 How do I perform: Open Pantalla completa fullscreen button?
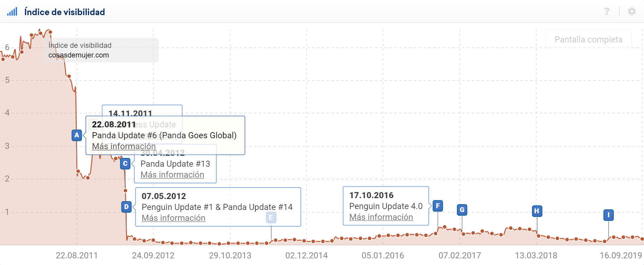point(588,39)
